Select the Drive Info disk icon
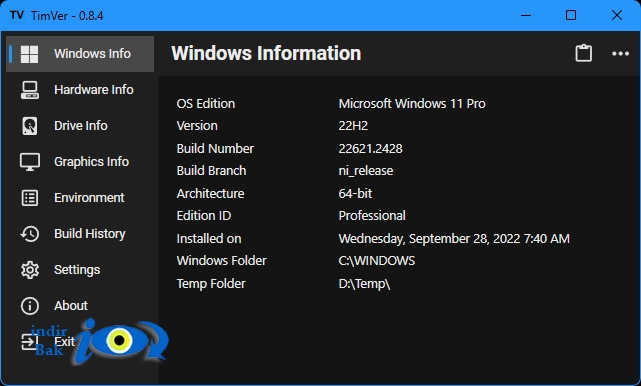 [x=29, y=126]
